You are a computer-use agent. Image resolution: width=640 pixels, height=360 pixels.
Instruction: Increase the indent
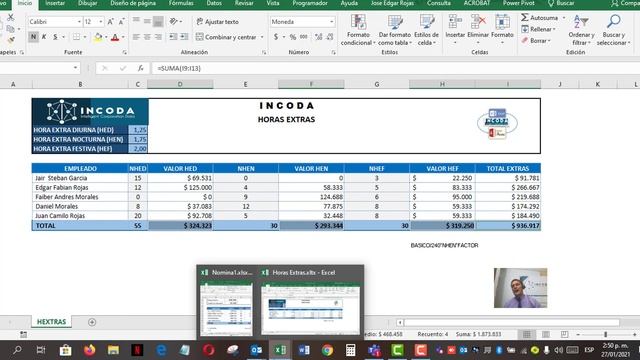[184, 37]
